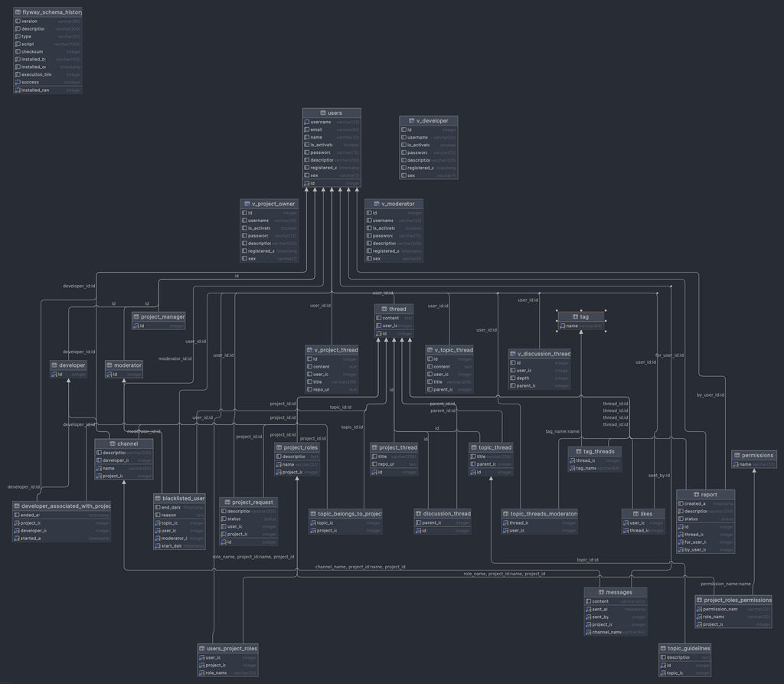This screenshot has width=784, height=684.
Task: Click the topic_guidelines table title
Action: pos(688,648)
